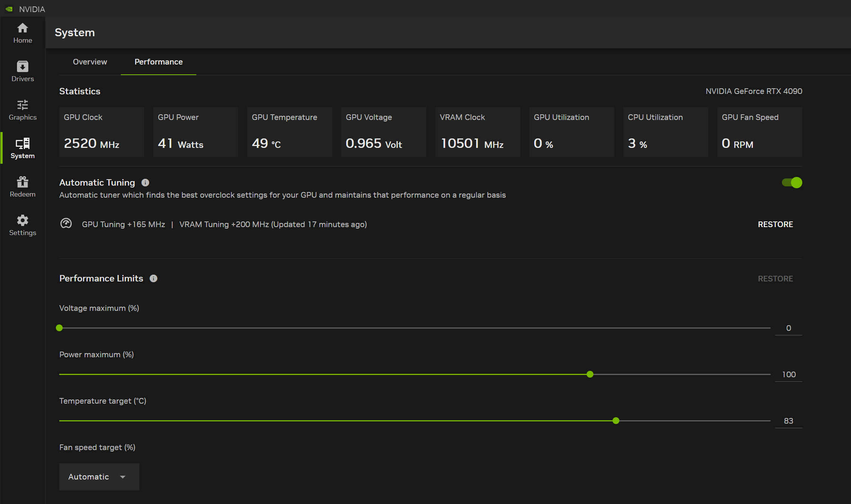Viewport: 851px width, 504px height.
Task: Click RESTORE next to GPU Tuning
Action: click(x=775, y=224)
